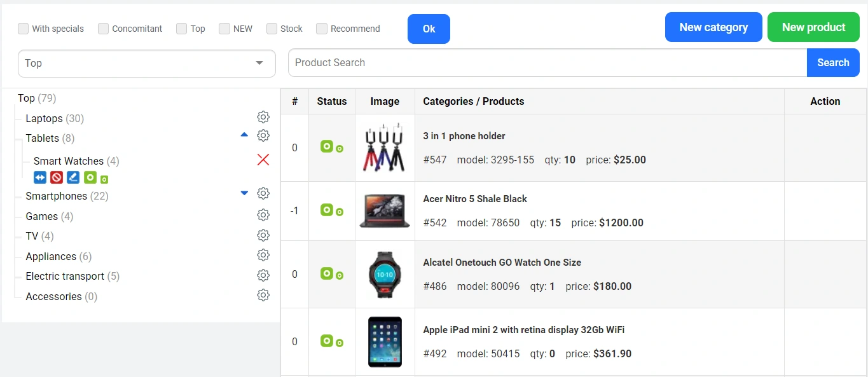Enable the With specials checkbox

tap(24, 29)
